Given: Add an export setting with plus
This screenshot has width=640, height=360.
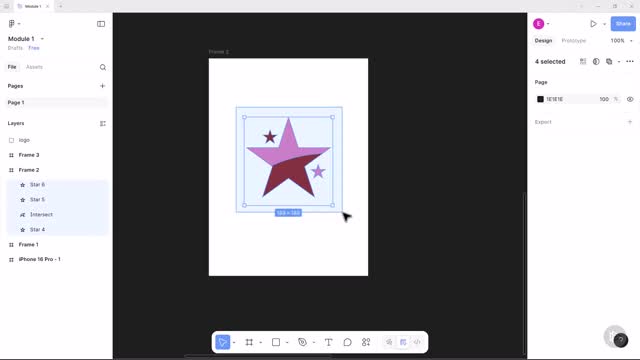Looking at the screenshot, I should 630,122.
